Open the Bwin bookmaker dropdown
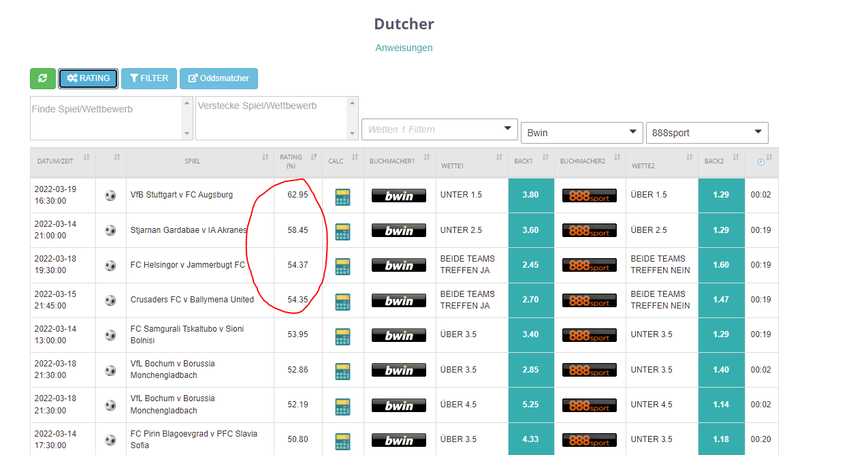 point(582,133)
